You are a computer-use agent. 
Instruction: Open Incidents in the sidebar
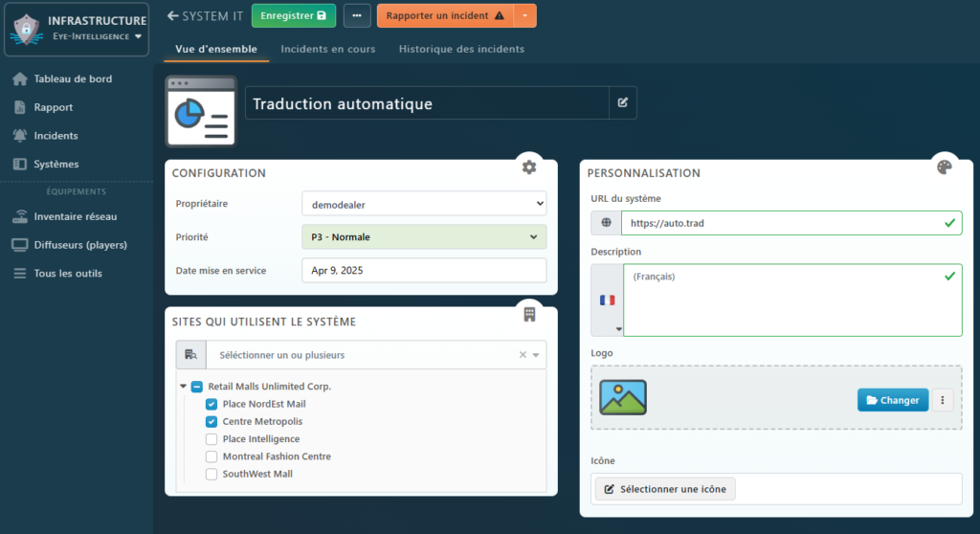click(x=56, y=136)
